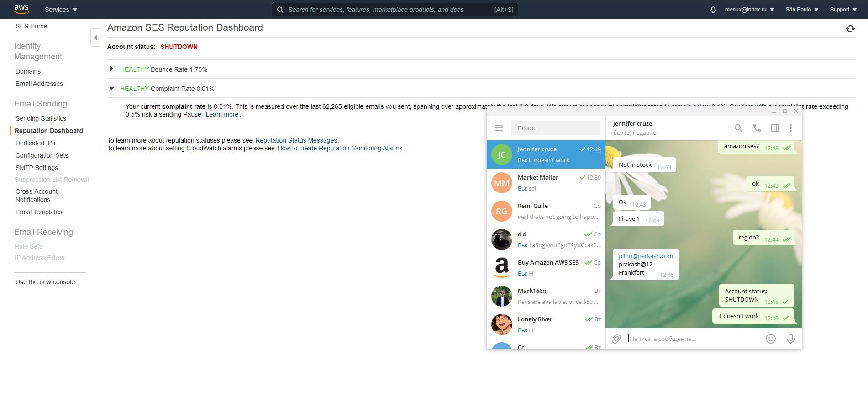
Task: Open the São Paulo region dropdown
Action: [x=802, y=10]
